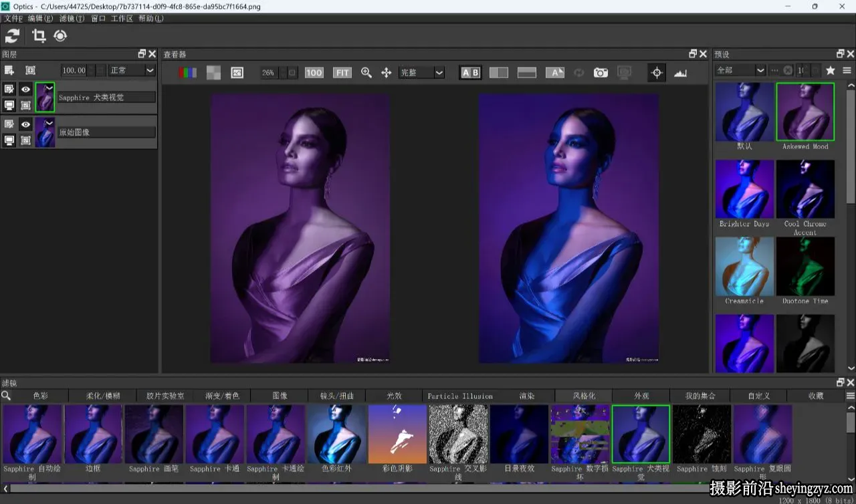This screenshot has width=856, height=504.
Task: Click the search magnifier icon in filters panel
Action: (6, 396)
